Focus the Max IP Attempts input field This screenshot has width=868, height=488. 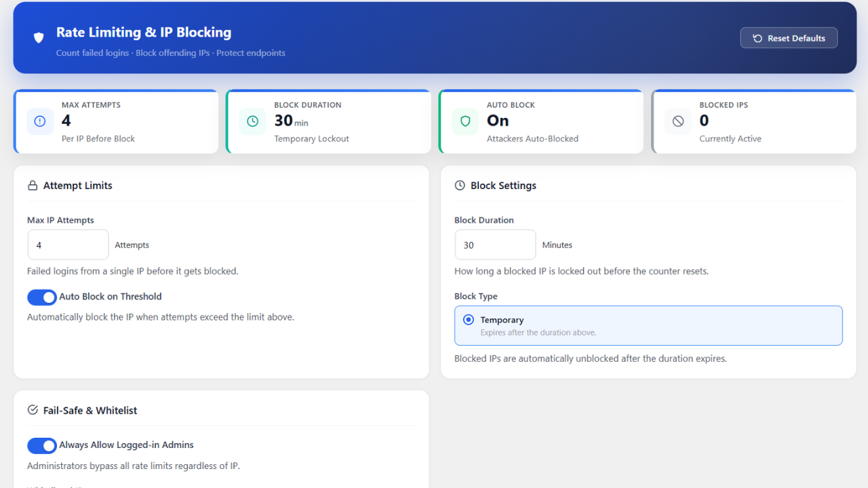click(x=68, y=245)
